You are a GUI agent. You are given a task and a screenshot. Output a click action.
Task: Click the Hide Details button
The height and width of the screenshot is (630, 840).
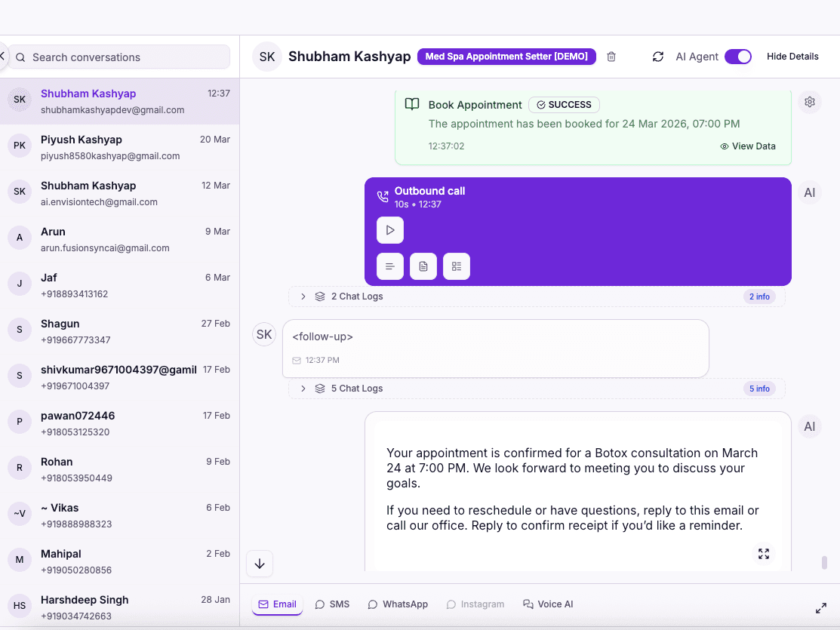pyautogui.click(x=792, y=56)
